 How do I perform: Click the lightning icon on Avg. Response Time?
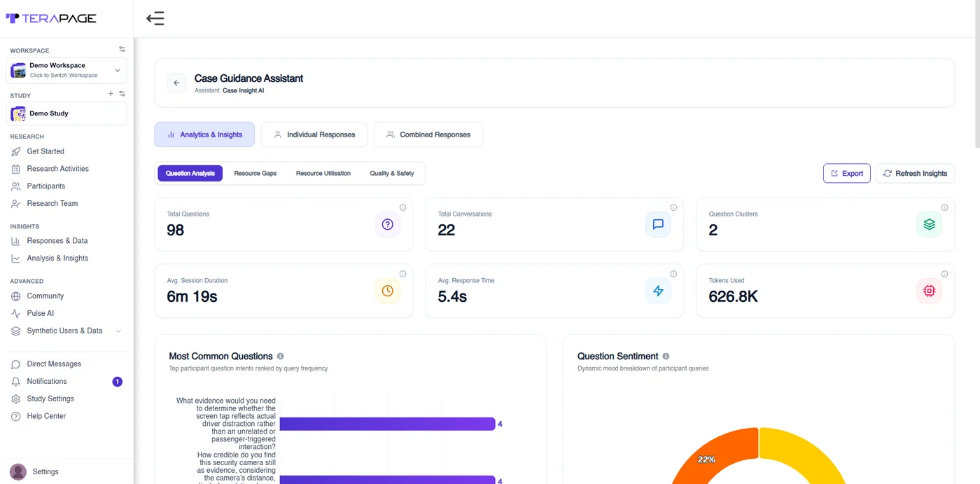[x=658, y=291]
